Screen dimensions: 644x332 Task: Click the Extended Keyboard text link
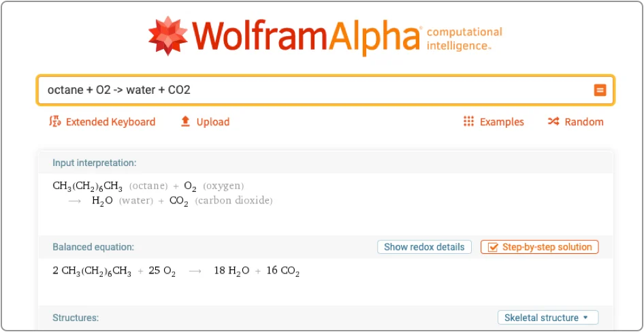click(x=110, y=122)
